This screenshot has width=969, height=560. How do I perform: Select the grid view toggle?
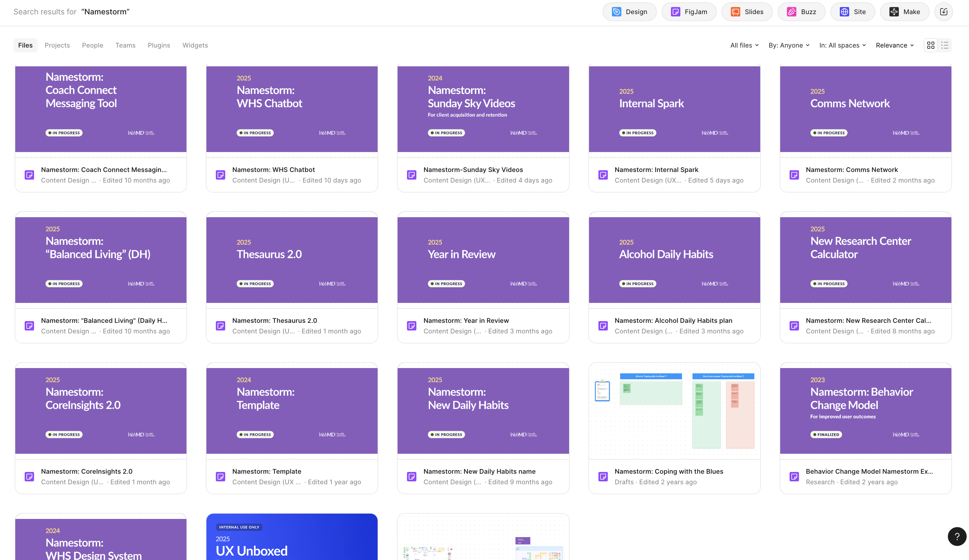931,45
